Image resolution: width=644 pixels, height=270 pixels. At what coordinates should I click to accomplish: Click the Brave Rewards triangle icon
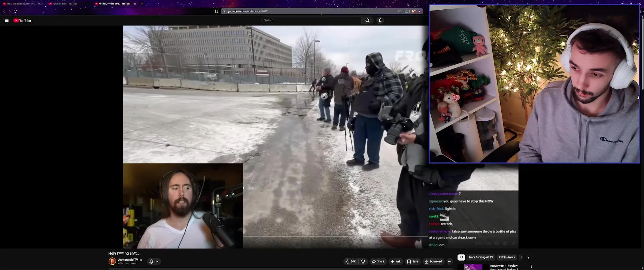tap(419, 11)
